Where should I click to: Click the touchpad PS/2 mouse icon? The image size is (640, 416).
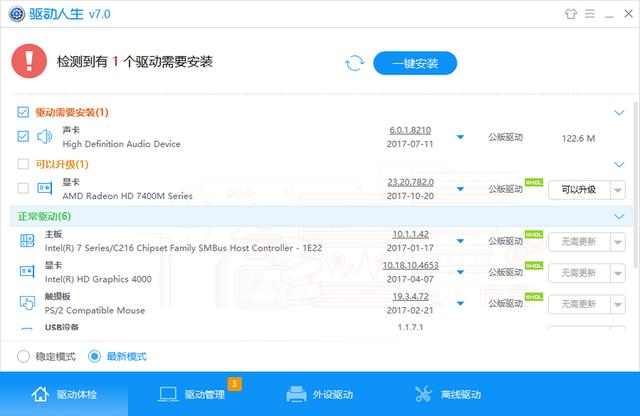[x=27, y=303]
